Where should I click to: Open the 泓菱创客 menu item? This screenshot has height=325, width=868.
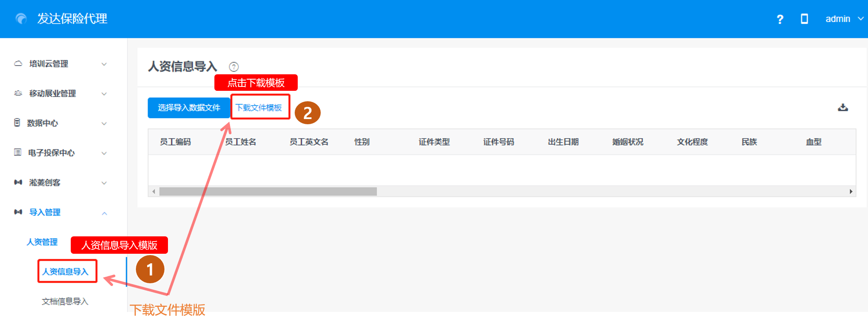[45, 182]
